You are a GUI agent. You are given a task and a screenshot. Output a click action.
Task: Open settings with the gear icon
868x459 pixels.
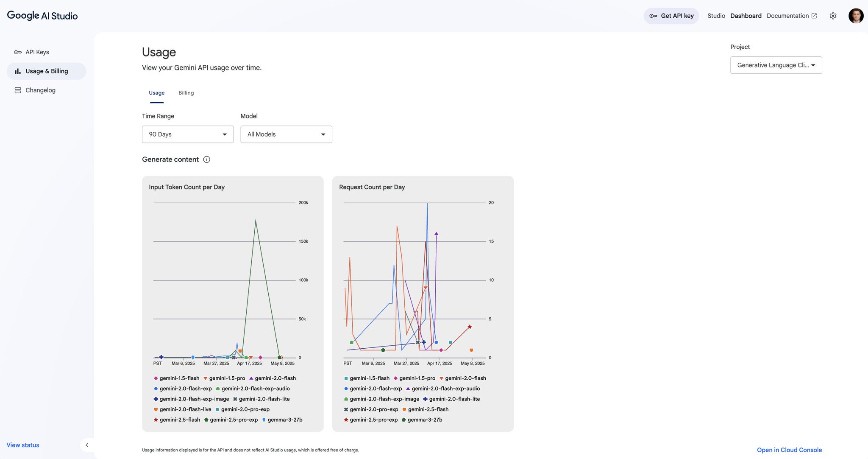(x=833, y=16)
